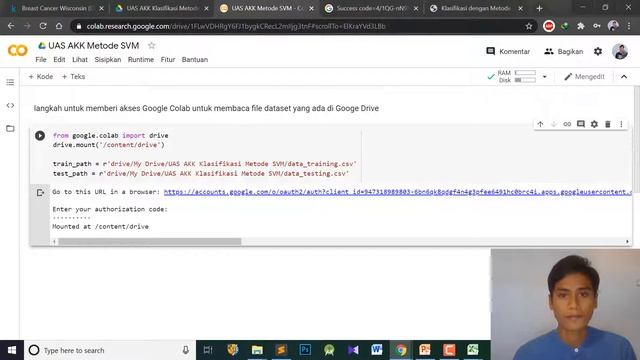Delete the cell with trash icon
The image size is (640, 360).
pos(608,124)
